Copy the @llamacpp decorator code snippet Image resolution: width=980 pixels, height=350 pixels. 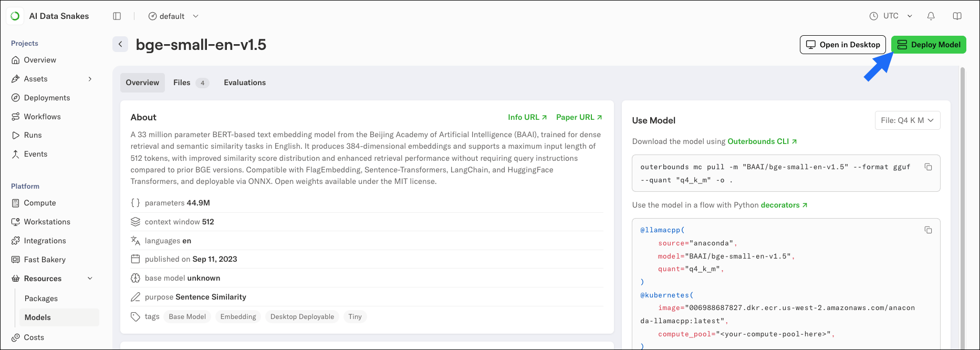(x=929, y=230)
